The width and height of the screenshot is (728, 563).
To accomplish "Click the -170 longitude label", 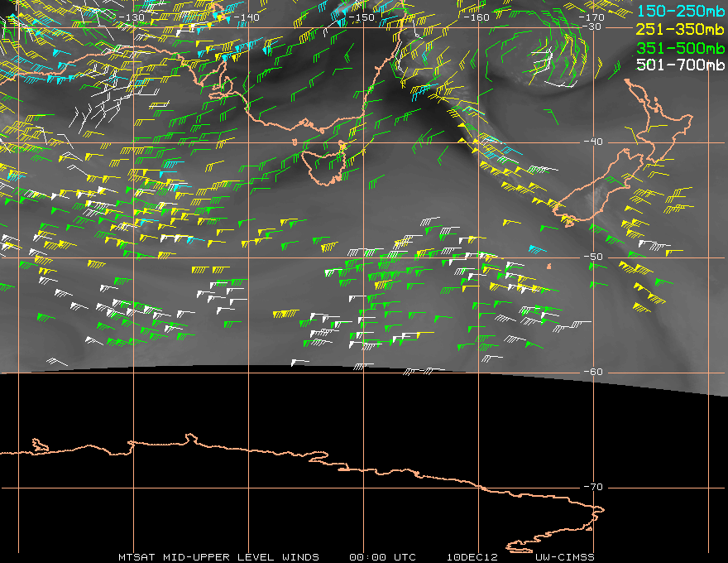I will (x=591, y=17).
